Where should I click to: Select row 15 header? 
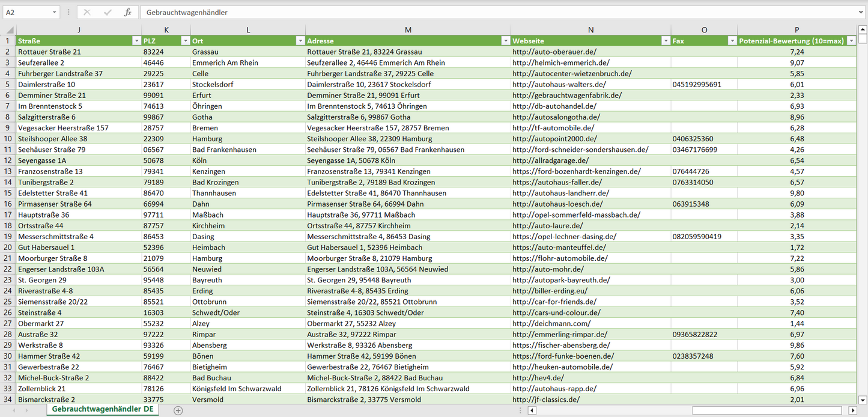[8, 193]
